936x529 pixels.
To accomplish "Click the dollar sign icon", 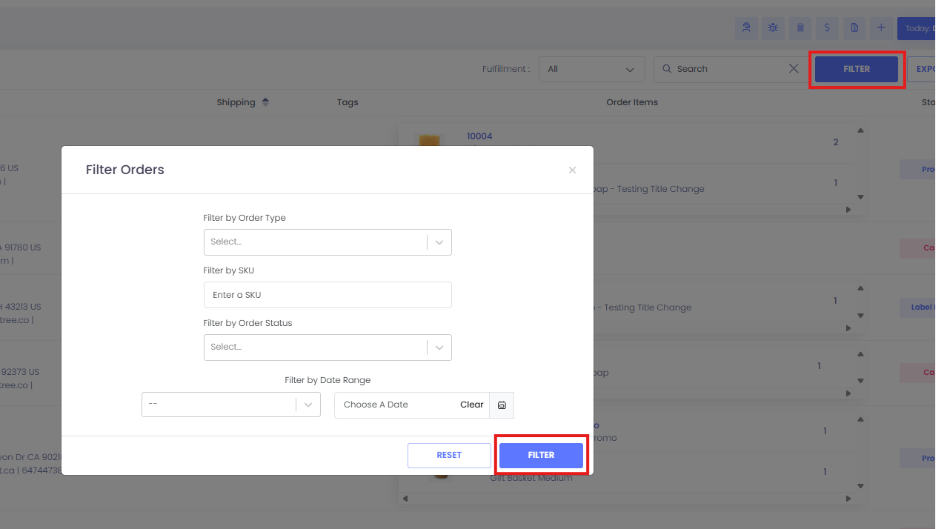I will click(827, 28).
